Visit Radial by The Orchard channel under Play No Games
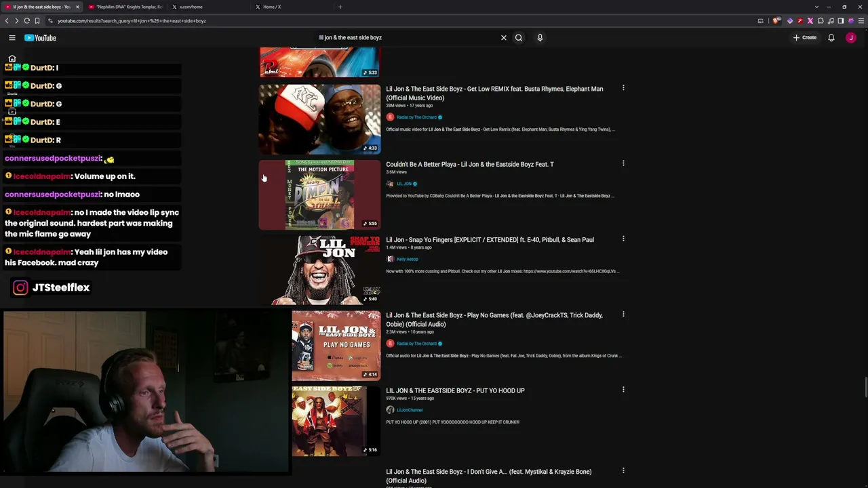868x488 pixels. (416, 344)
